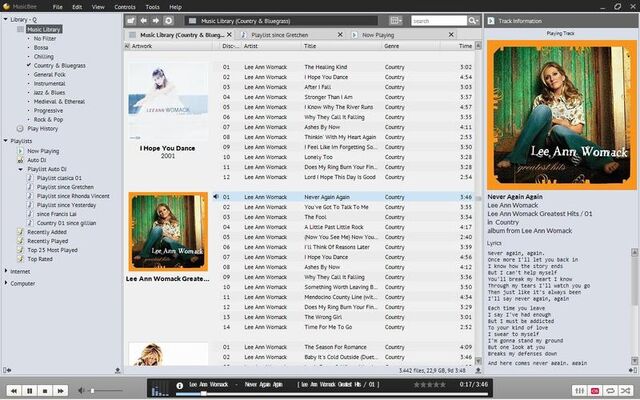Click the speaker icon beside Never Again Again

coord(216,197)
